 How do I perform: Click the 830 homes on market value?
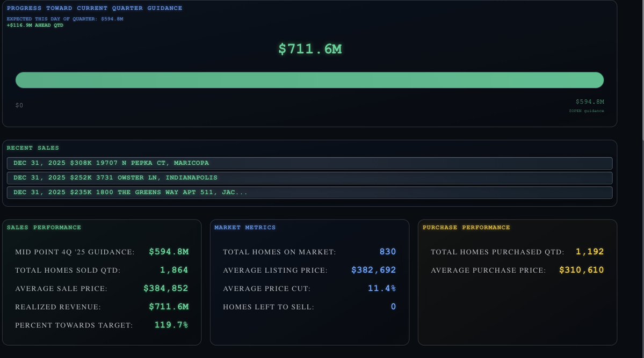[388, 252]
